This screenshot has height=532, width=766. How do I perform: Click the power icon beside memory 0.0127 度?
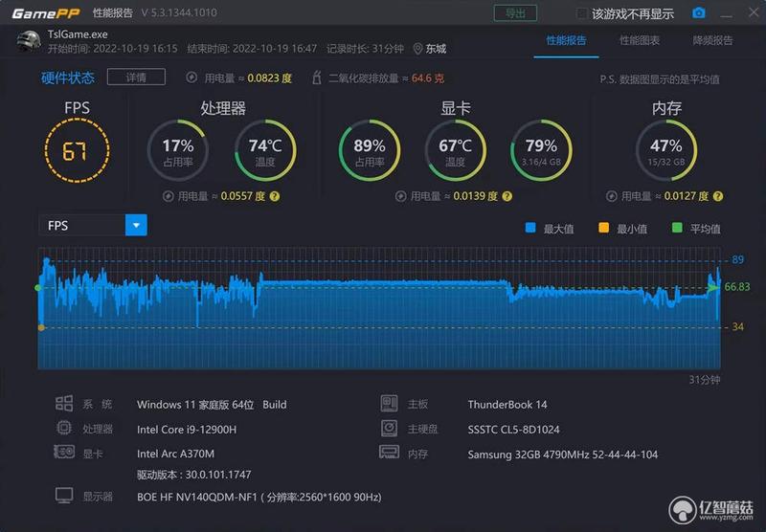coord(612,196)
